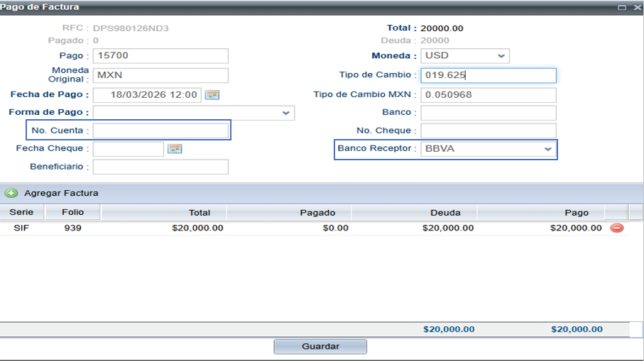Click the green Agregar Factura plus icon
The height and width of the screenshot is (361, 644).
(11, 193)
